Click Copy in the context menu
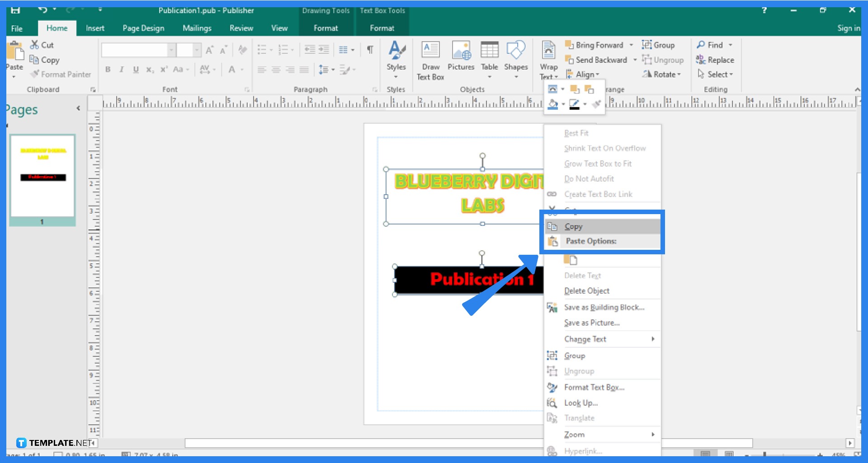Image resolution: width=868 pixels, height=463 pixels. click(573, 226)
